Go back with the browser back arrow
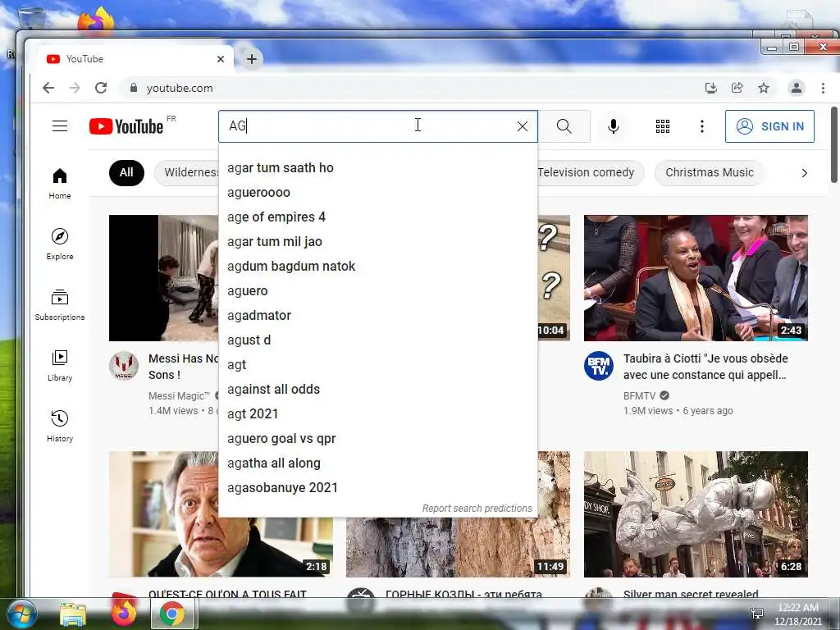Viewport: 840px width, 630px height. tap(48, 88)
